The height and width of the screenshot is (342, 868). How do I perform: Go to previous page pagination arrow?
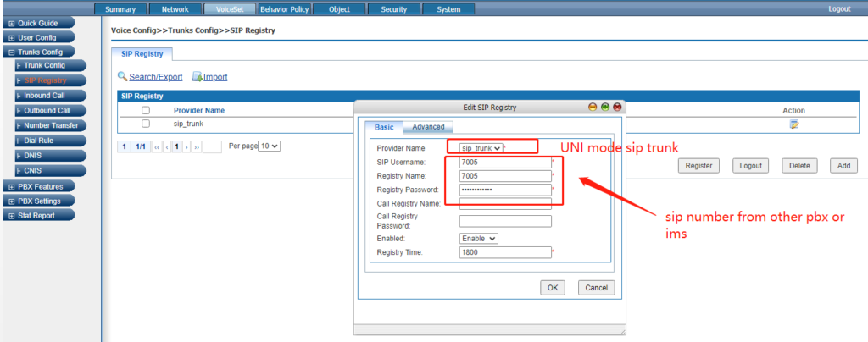coord(167,147)
